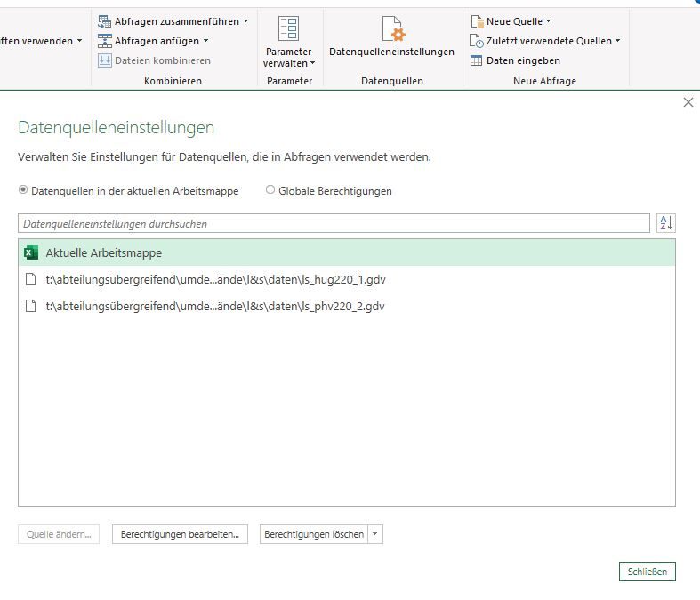This screenshot has width=700, height=600.
Task: Click the Datenquelleneinstellungen ribbon label
Action: [391, 52]
